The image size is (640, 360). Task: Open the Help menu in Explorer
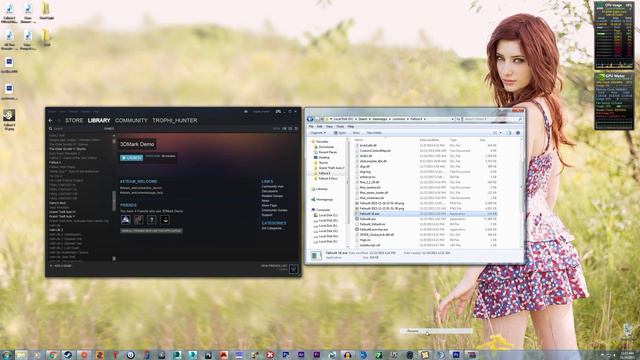point(351,127)
